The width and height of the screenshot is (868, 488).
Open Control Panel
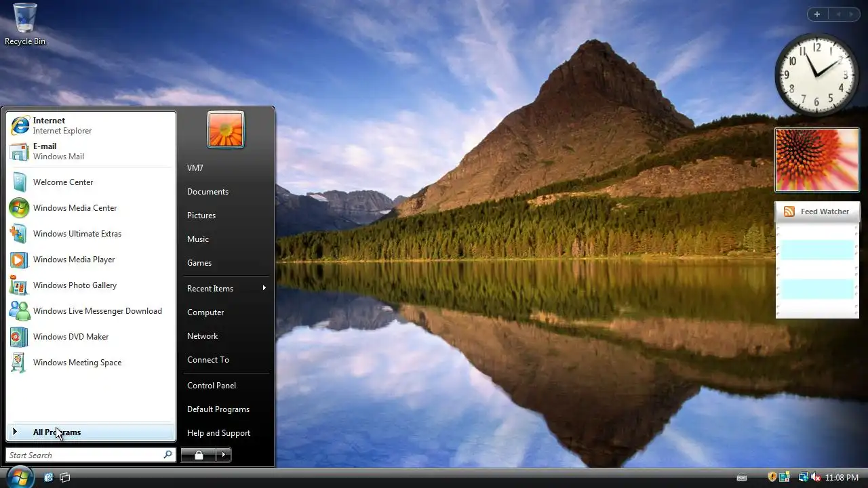pos(226,386)
